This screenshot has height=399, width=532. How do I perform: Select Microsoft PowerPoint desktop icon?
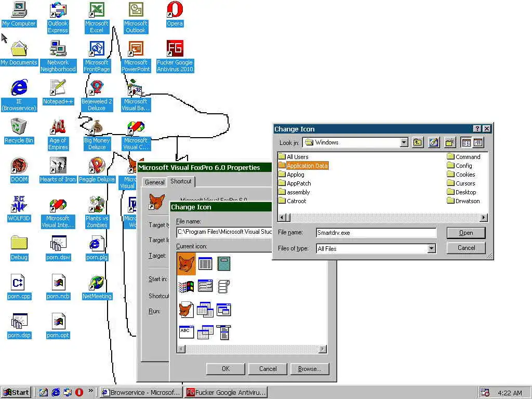pyautogui.click(x=136, y=57)
